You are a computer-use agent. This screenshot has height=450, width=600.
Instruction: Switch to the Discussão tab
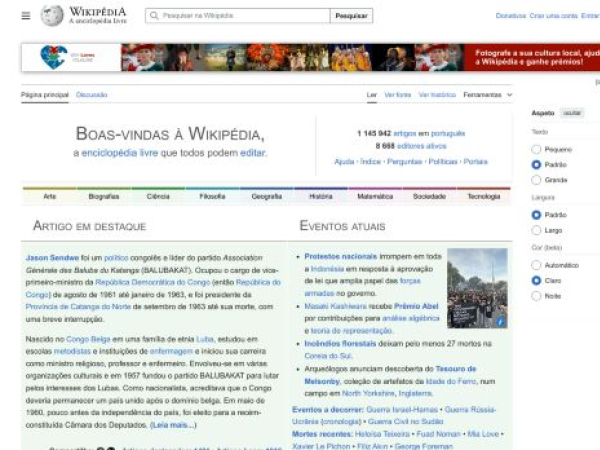pos(91,95)
